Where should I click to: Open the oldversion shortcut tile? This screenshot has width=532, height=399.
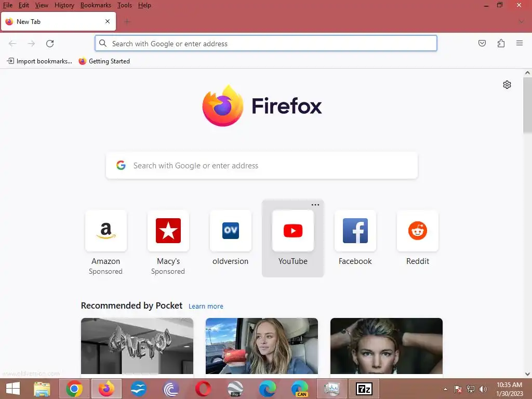click(230, 231)
